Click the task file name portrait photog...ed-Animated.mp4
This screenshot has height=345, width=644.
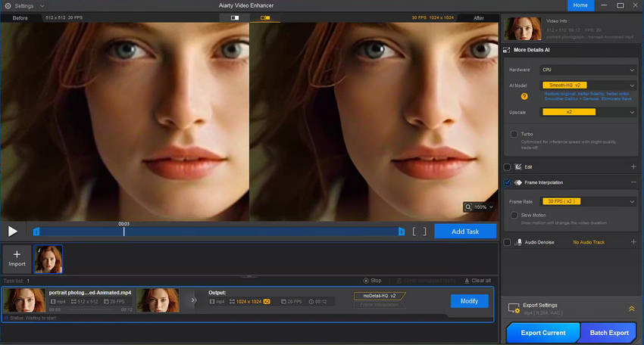coord(90,293)
